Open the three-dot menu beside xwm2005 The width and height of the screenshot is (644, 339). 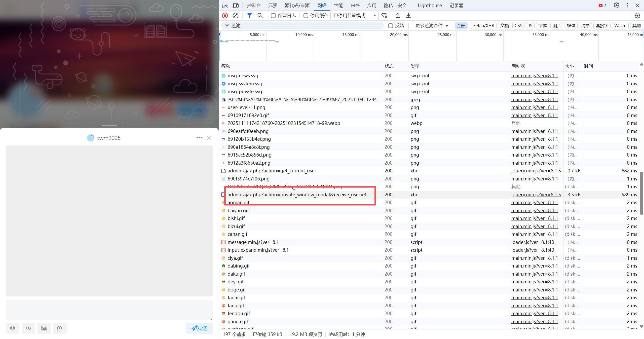199,138
